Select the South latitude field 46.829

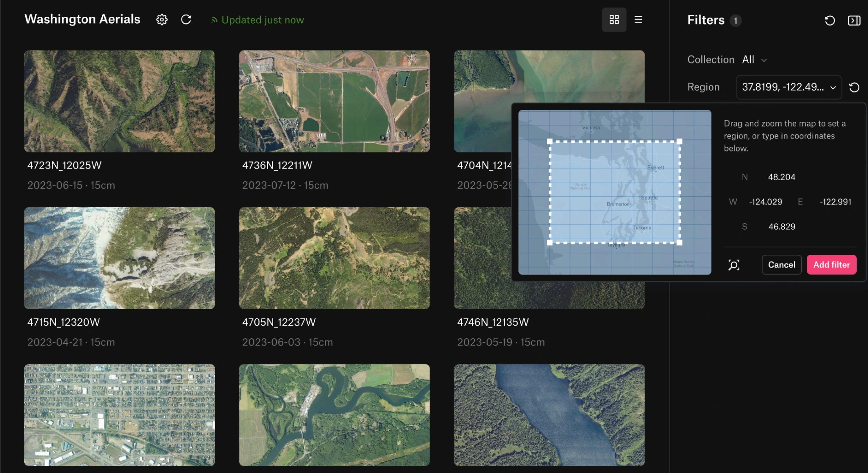click(x=781, y=227)
